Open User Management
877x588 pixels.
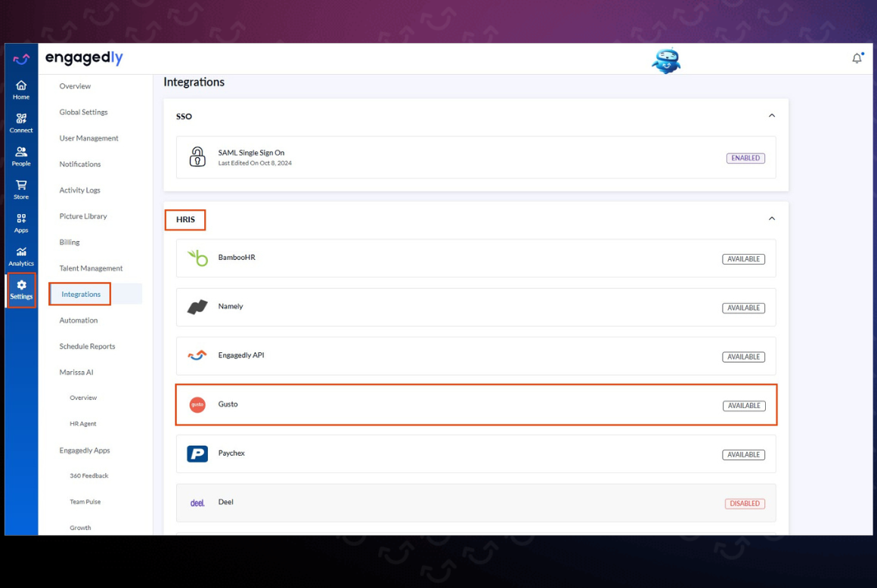pos(89,138)
